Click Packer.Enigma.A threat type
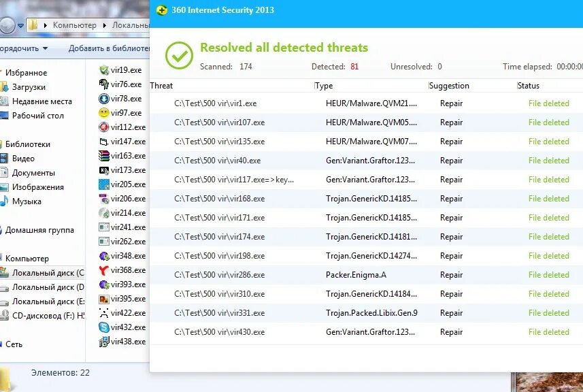 [356, 275]
